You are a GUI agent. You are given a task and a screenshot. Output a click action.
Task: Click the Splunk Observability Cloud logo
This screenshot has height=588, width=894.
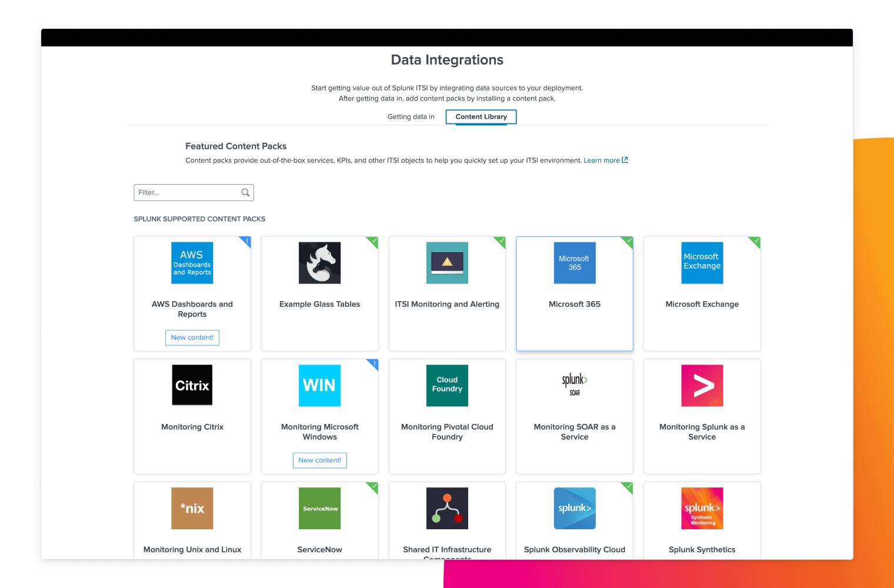pyautogui.click(x=575, y=508)
